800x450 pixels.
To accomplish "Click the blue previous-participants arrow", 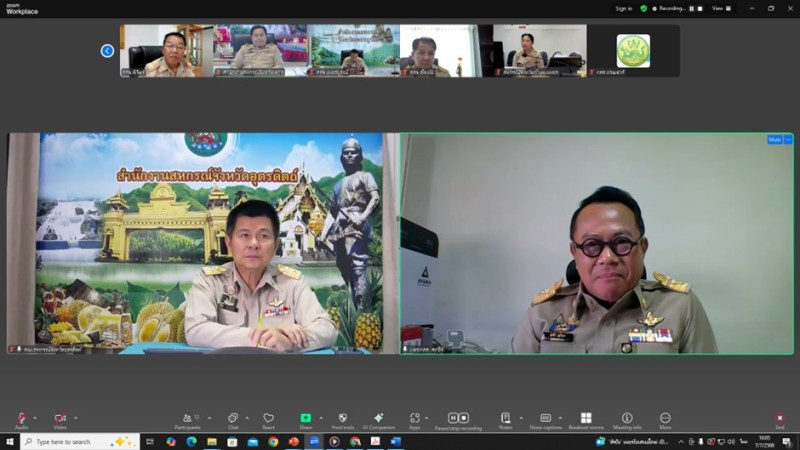I will pyautogui.click(x=107, y=51).
